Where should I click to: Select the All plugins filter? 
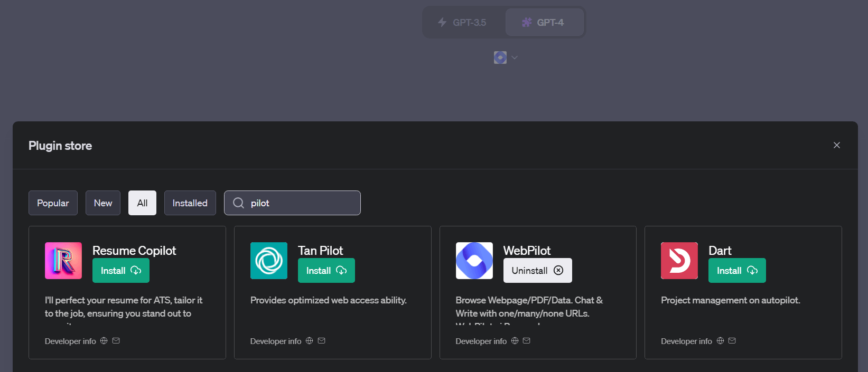[142, 203]
